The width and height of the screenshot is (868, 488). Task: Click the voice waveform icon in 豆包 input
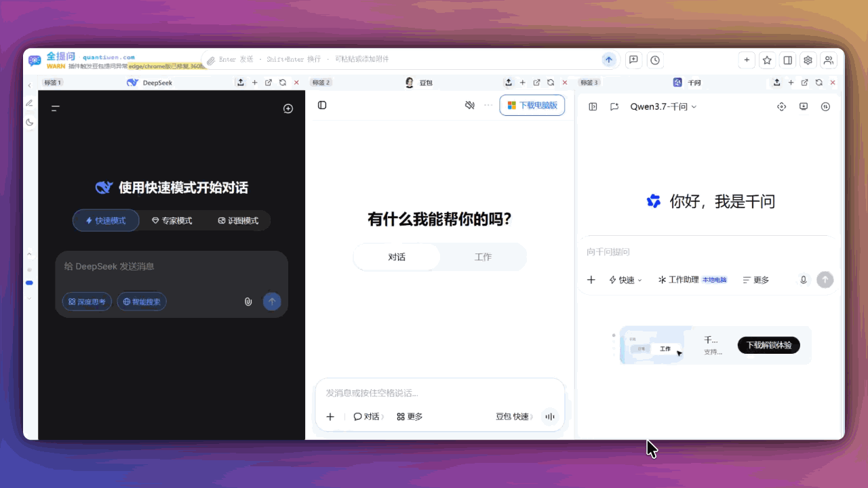(550, 417)
